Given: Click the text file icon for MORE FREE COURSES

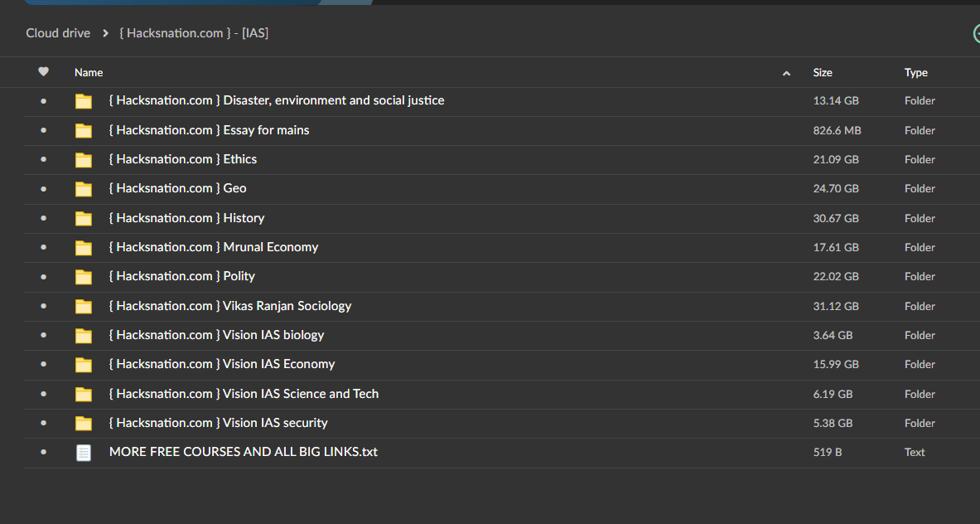Looking at the screenshot, I should tap(83, 453).
